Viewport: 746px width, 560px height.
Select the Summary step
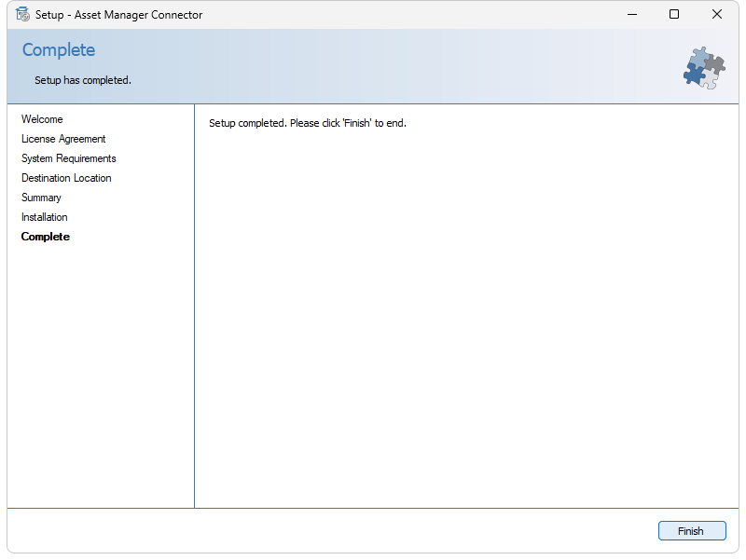click(41, 198)
